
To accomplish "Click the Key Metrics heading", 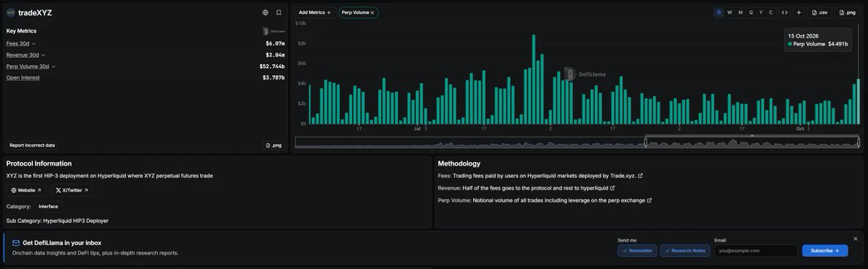I will click(x=21, y=31).
